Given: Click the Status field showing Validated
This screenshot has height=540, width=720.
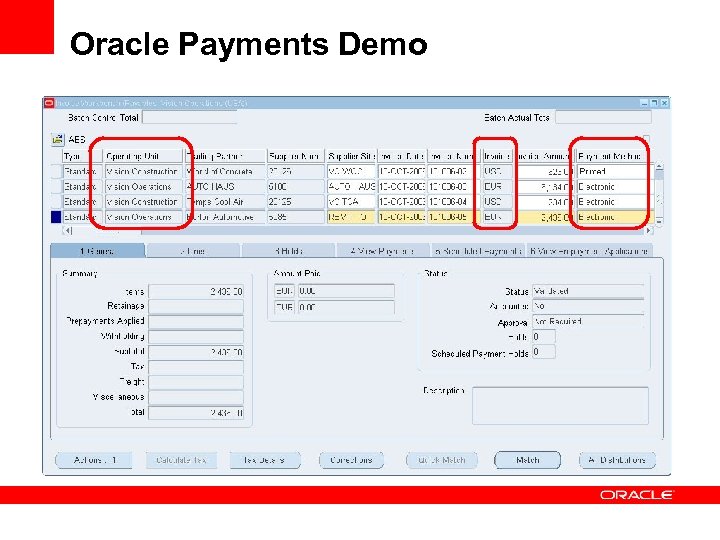Looking at the screenshot, I should tap(588, 291).
